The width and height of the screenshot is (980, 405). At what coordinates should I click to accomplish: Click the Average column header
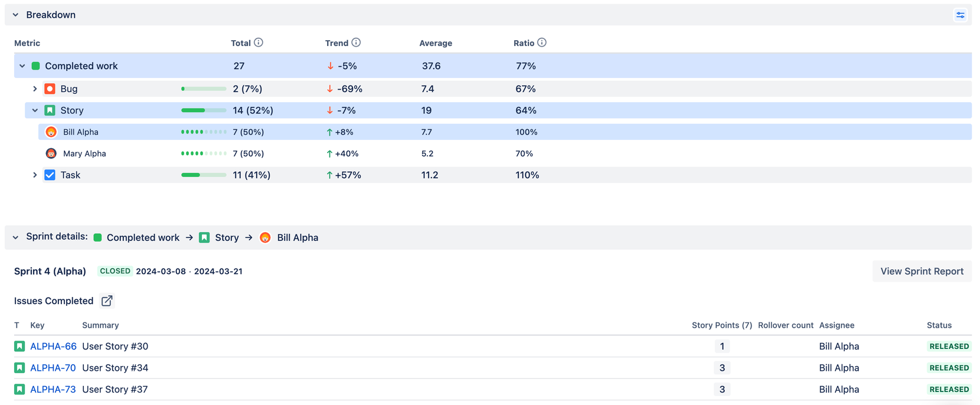(x=436, y=43)
